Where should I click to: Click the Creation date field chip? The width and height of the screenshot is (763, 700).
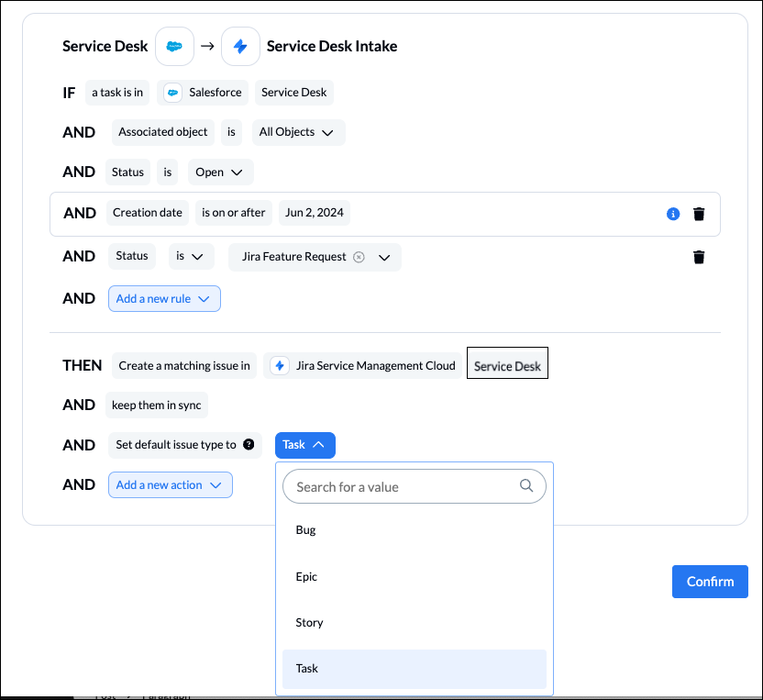(148, 213)
